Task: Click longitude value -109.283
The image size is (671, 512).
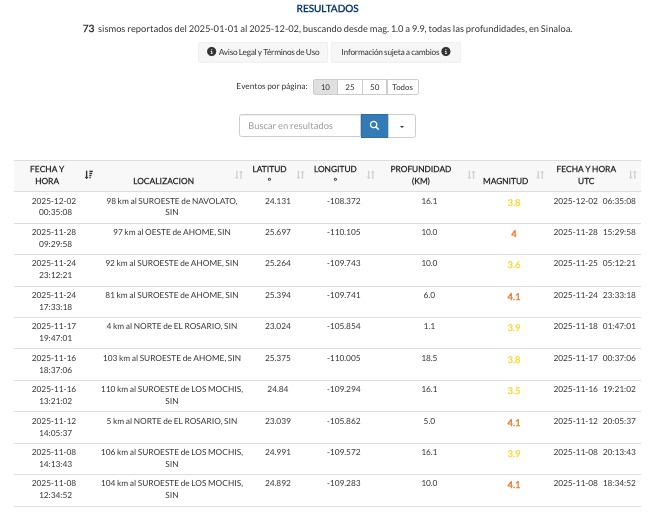Action: point(344,483)
